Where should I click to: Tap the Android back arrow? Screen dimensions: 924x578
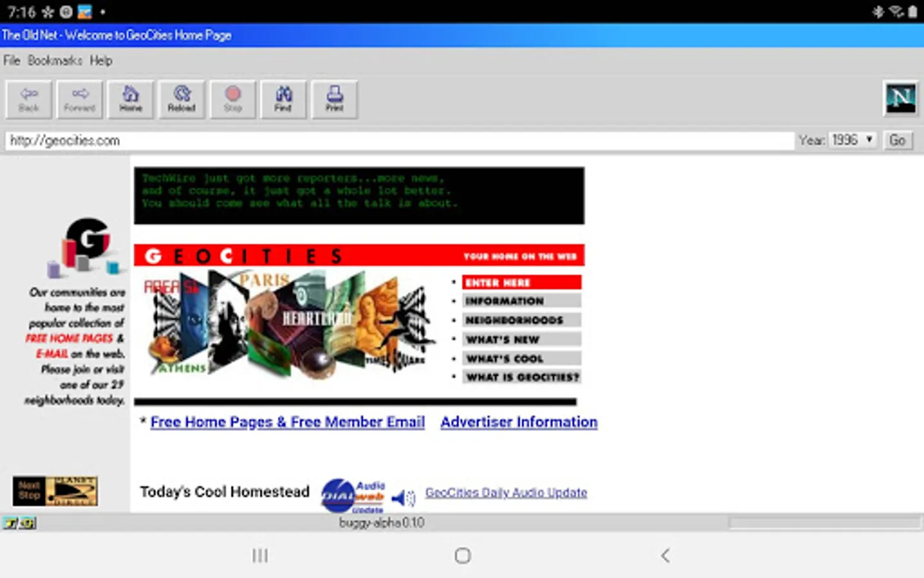coord(665,556)
